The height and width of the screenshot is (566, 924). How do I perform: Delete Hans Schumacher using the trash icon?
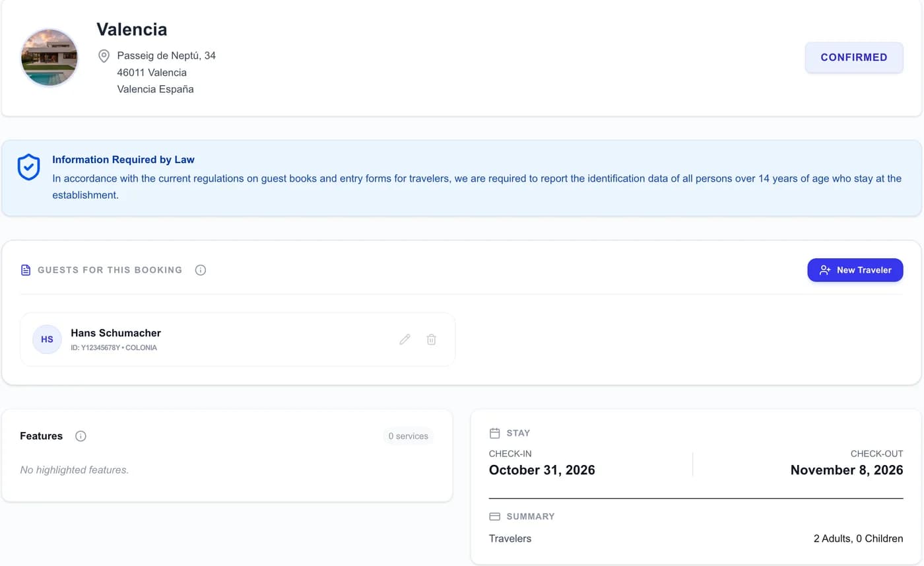pos(431,339)
